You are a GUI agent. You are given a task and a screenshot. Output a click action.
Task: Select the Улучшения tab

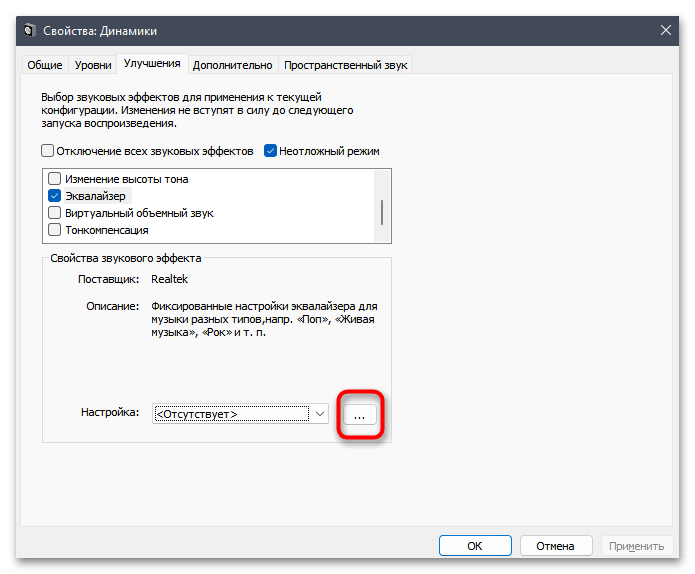(x=152, y=63)
